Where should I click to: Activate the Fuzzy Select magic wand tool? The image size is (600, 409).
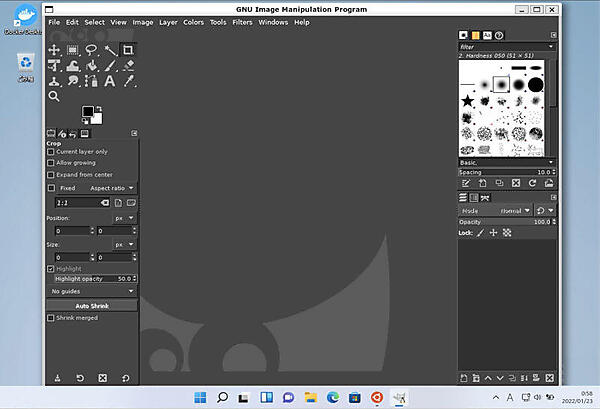(109, 50)
